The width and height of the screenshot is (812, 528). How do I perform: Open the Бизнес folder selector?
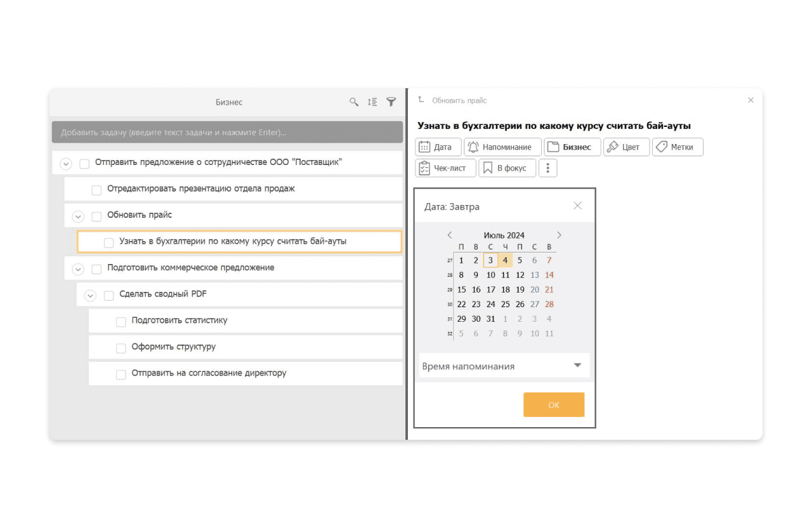coord(572,147)
